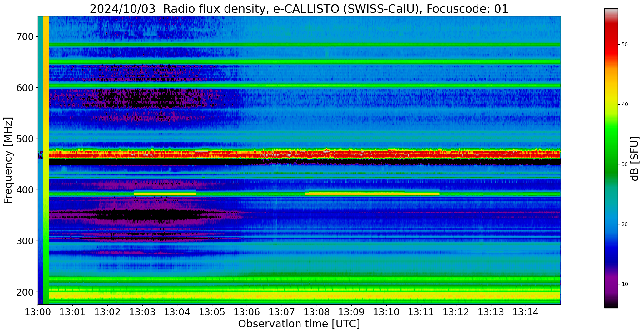The width and height of the screenshot is (644, 333).
Task: Click the 700 frequency tick label
Action: (25, 37)
